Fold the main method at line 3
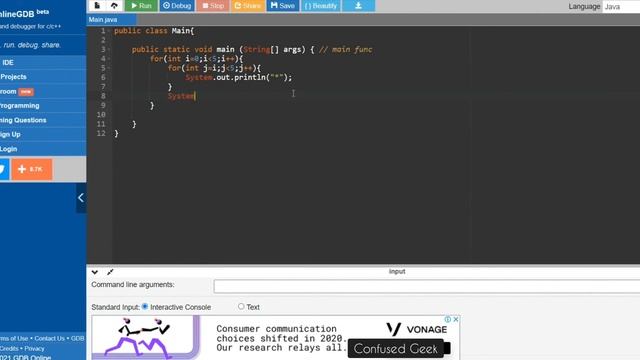 pos(109,50)
